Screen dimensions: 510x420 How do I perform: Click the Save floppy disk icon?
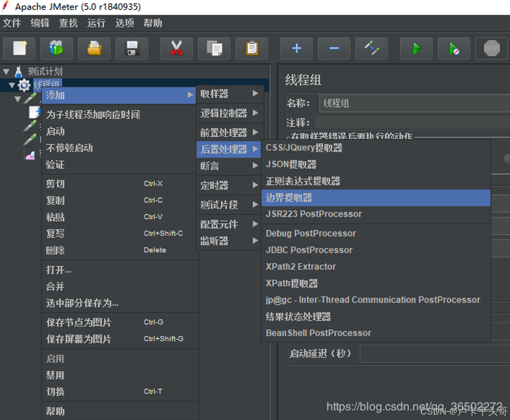[132, 49]
